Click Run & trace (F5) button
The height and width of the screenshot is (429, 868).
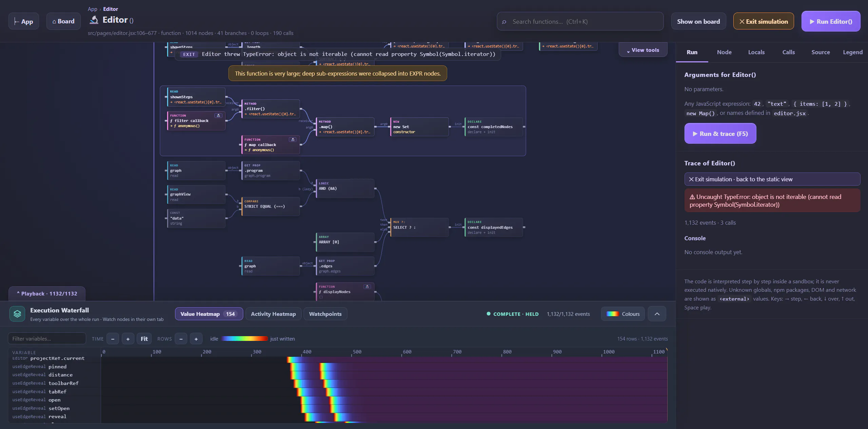click(720, 134)
